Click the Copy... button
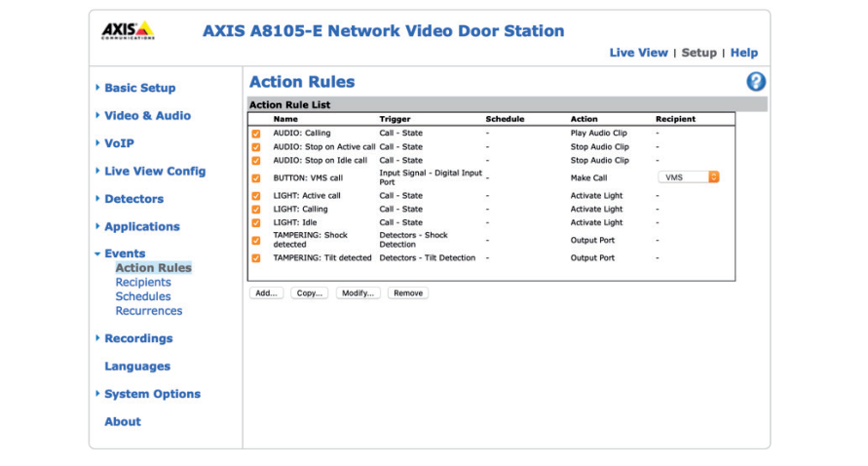This screenshot has height=466, width=868. click(310, 293)
